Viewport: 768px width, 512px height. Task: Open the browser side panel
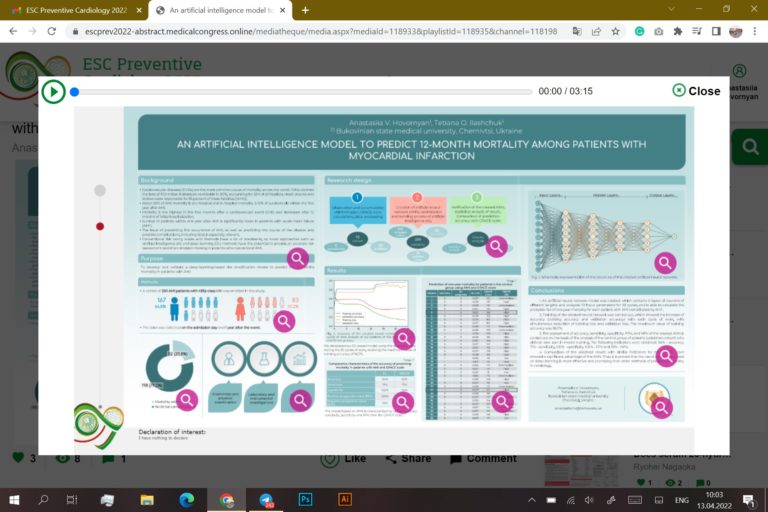716,31
